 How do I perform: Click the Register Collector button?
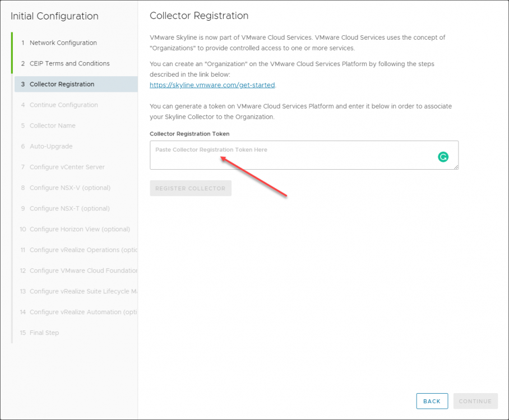(x=190, y=188)
